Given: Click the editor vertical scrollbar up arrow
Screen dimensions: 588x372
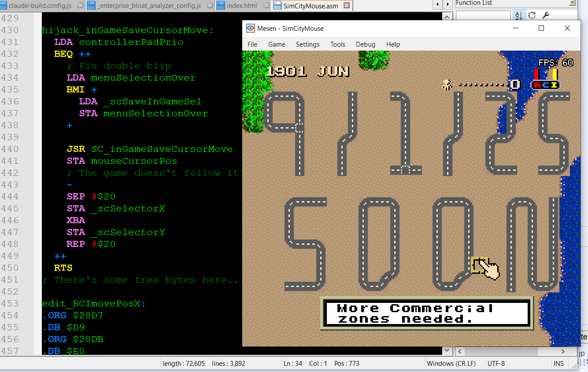Looking at the screenshot, I should (448, 16).
